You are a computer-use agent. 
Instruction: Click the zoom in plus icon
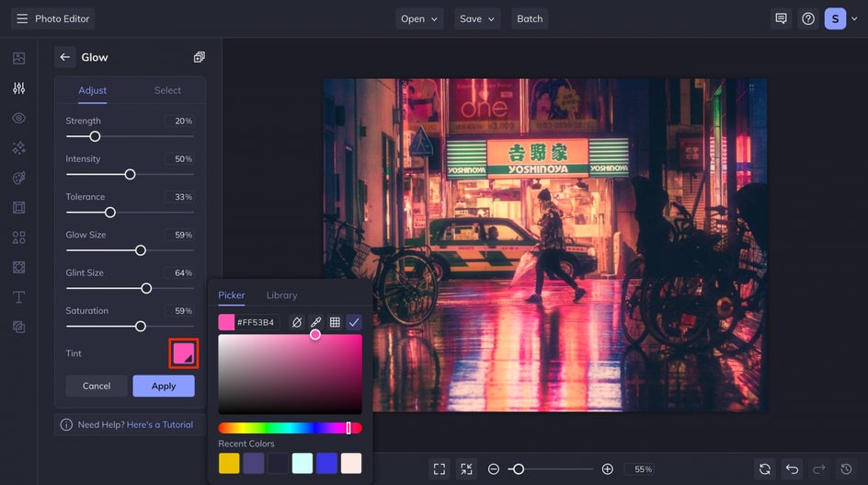[x=607, y=469]
